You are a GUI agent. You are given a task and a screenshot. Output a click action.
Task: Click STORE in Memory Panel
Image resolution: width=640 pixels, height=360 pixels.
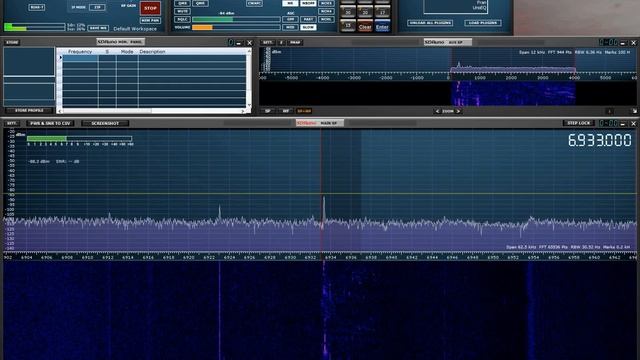(x=12, y=42)
